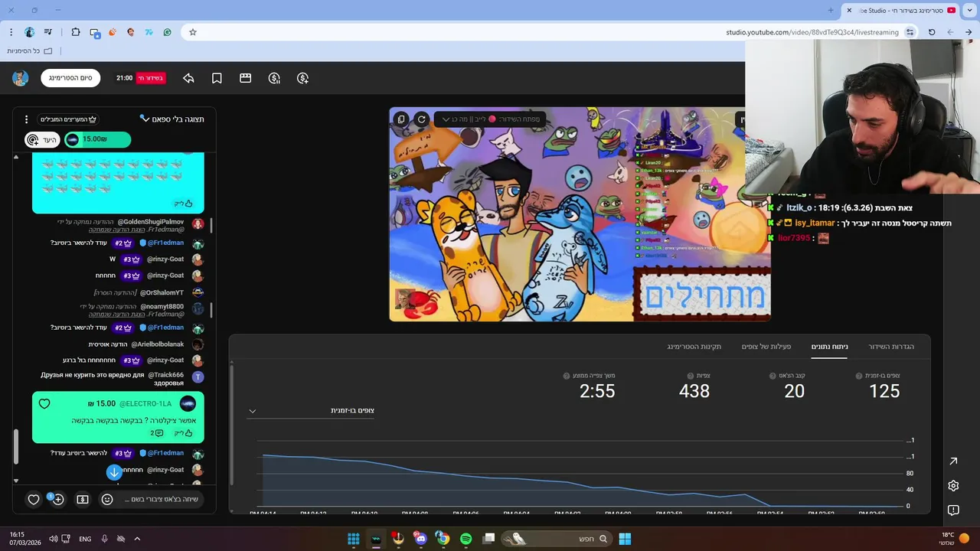Open the settings gear at right edge
Image resolution: width=980 pixels, height=551 pixels.
(x=953, y=485)
